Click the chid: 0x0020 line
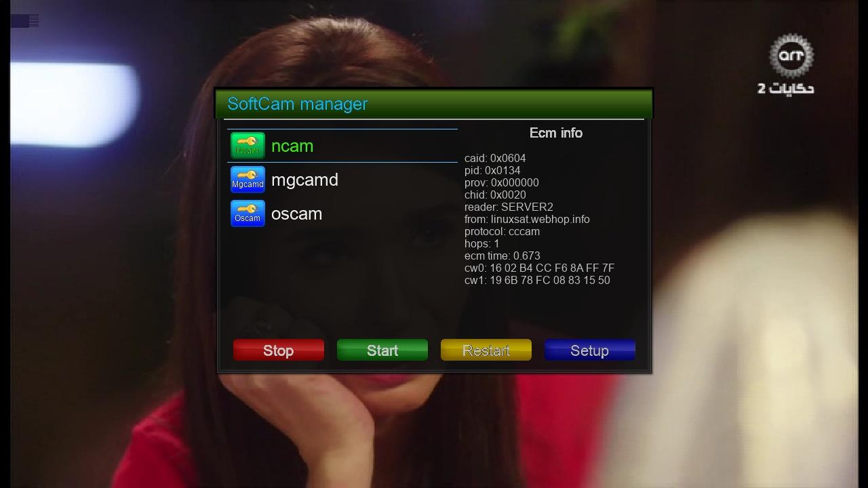This screenshot has height=488, width=868. point(495,195)
